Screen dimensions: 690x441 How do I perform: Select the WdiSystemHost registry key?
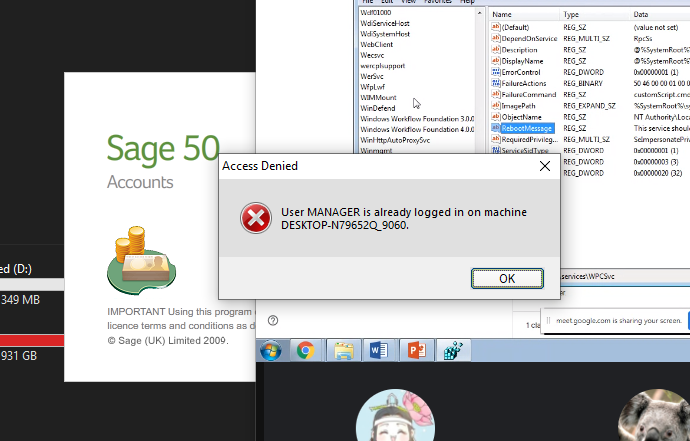(x=385, y=34)
